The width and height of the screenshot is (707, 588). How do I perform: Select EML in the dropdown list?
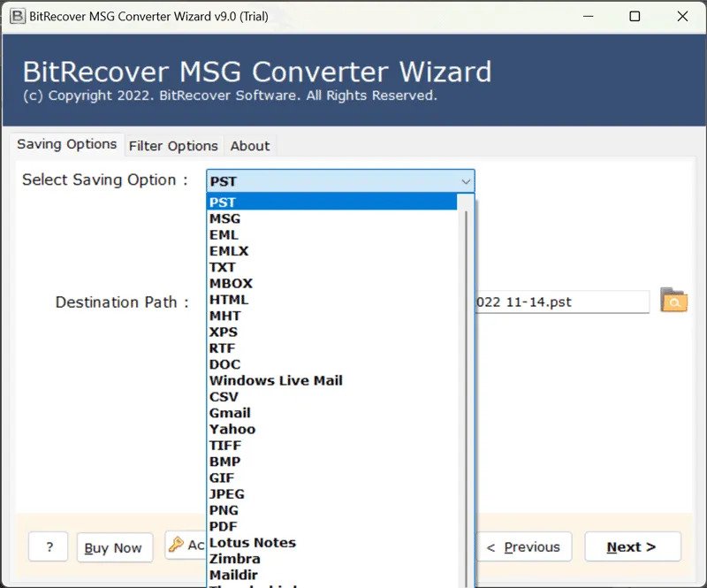(x=332, y=234)
